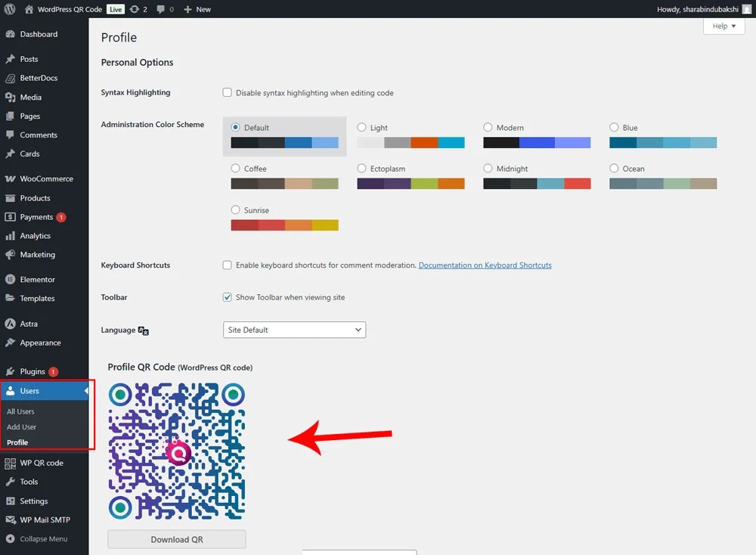Select the Sunrise color scheme radio
The image size is (756, 555).
point(235,209)
